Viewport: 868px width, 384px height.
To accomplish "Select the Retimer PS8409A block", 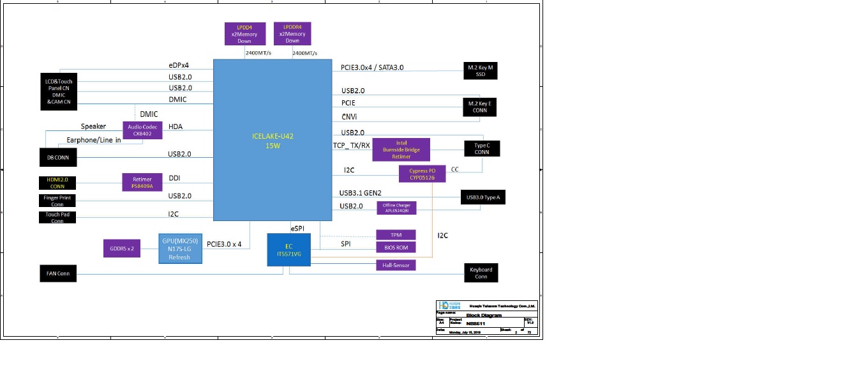I will [142, 183].
